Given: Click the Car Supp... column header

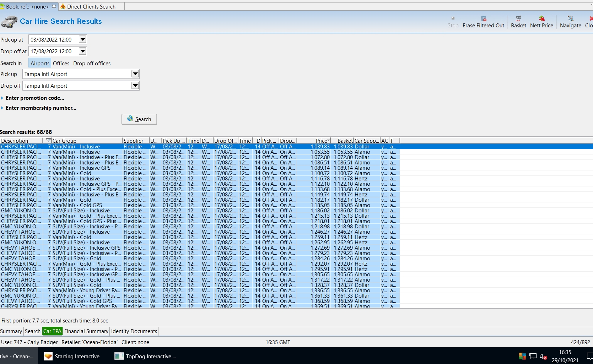Looking at the screenshot, I should (x=367, y=141).
